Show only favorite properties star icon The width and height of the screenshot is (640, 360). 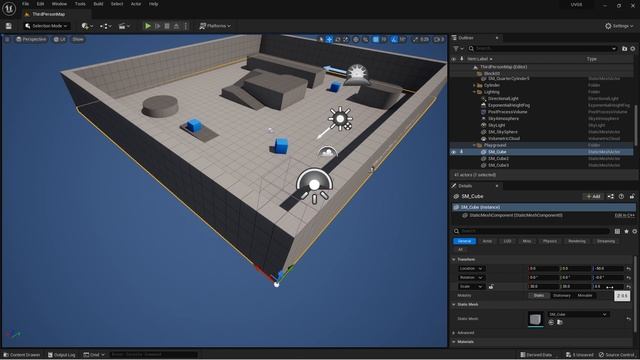tap(626, 231)
